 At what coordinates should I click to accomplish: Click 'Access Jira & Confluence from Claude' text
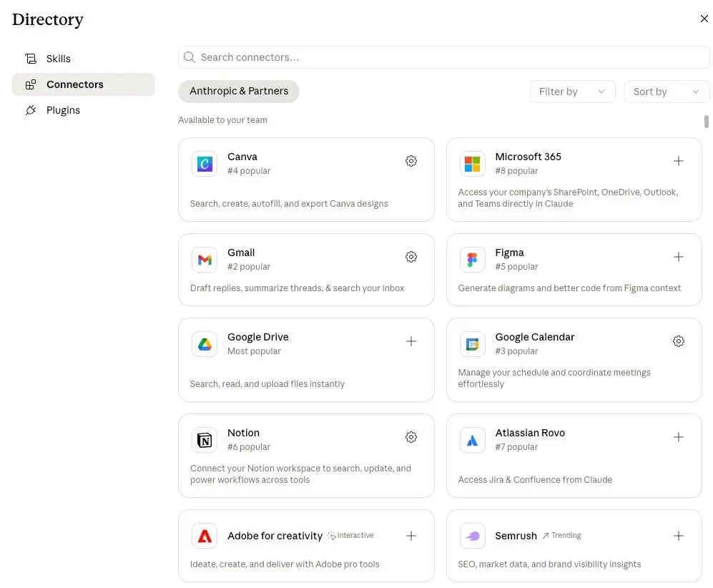(535, 480)
